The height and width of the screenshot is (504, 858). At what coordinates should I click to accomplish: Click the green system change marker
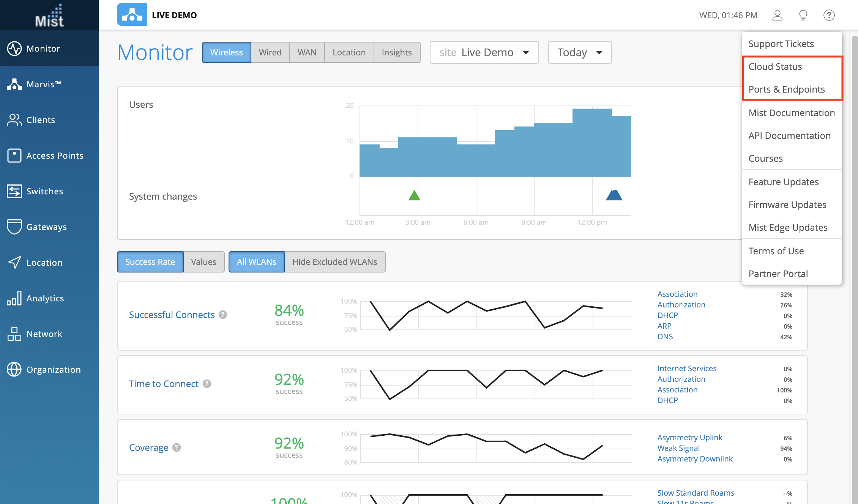414,196
